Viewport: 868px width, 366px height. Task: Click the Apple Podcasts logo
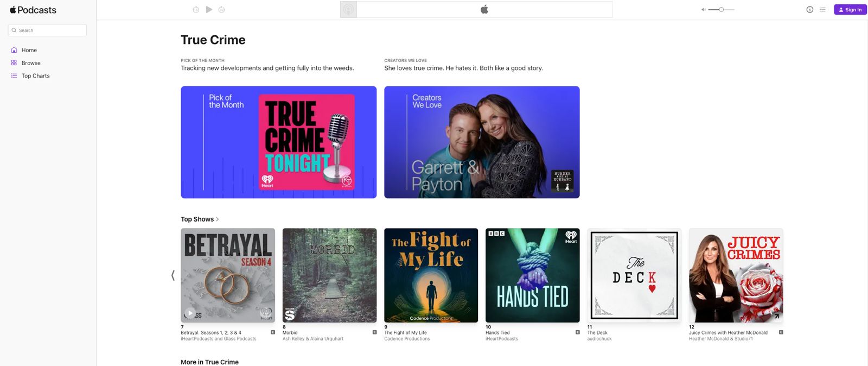pos(33,10)
